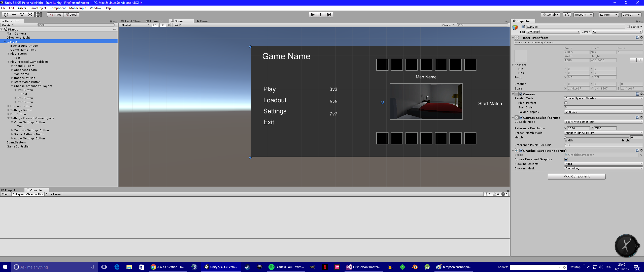Open Rect Transform gear settings
Image resolution: width=644 pixels, height=272 pixels.
(641, 38)
